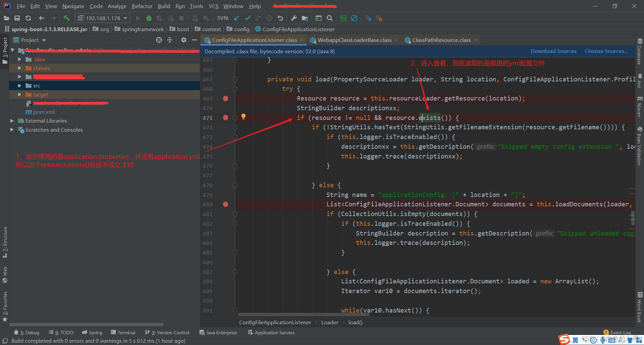Click the Save All toolbar icon

tap(17, 18)
